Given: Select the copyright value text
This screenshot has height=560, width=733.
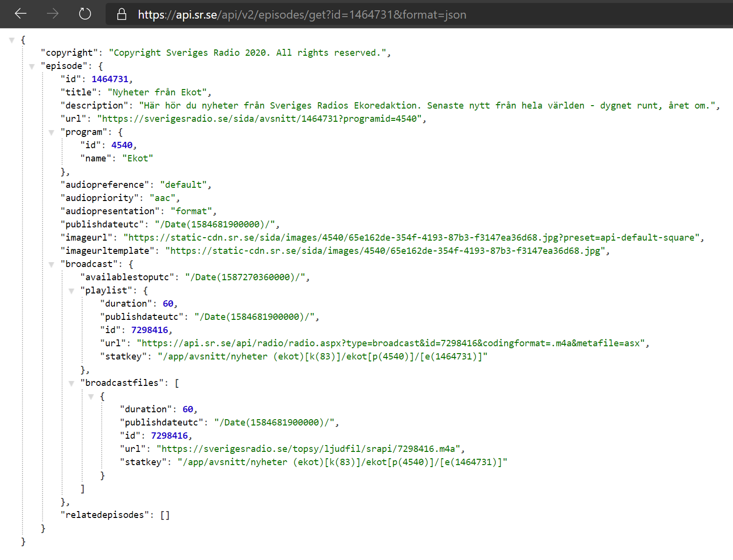Looking at the screenshot, I should [x=247, y=53].
